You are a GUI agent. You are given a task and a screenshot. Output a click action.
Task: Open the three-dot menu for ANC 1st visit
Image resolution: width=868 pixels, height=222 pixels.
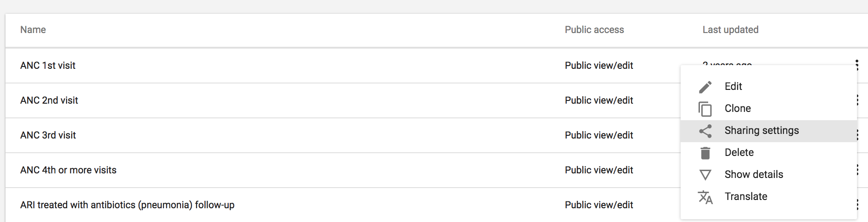tap(857, 65)
